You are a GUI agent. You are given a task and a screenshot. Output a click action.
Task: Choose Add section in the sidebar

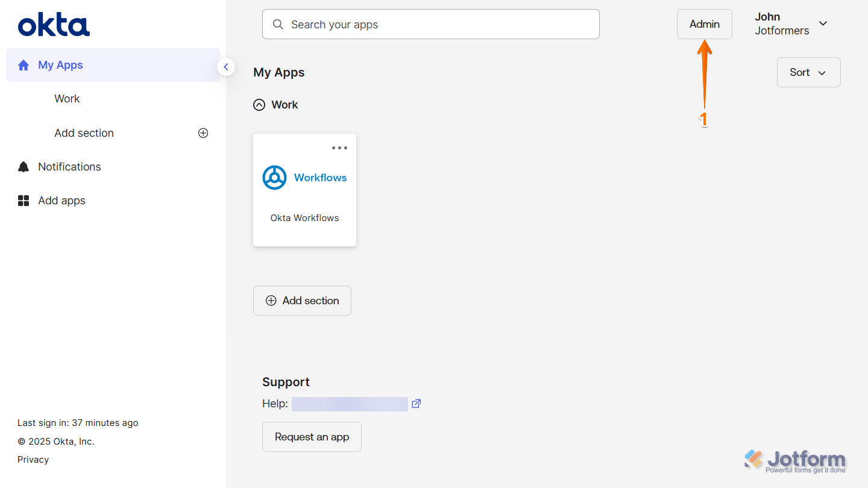[84, 133]
